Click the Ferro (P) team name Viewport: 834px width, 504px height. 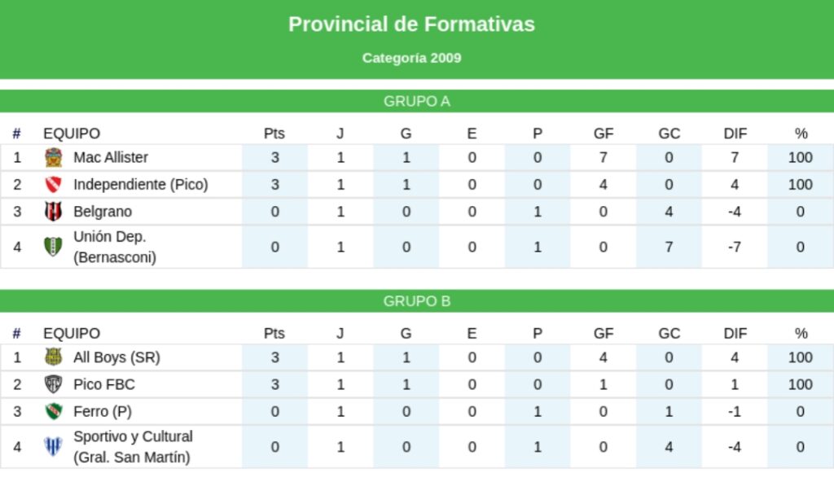[103, 411]
